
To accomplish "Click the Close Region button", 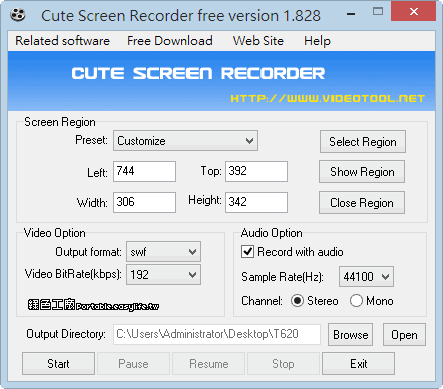I will coord(362,203).
